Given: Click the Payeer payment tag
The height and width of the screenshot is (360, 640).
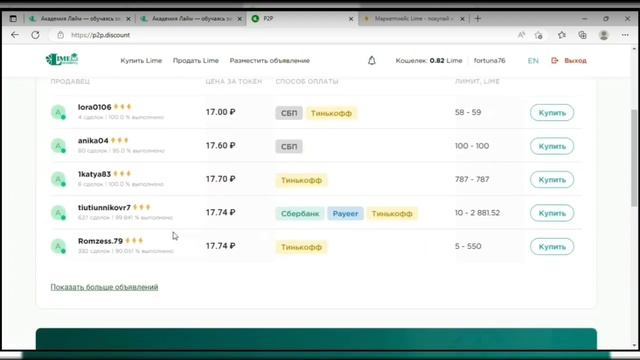Looking at the screenshot, I should click(345, 213).
